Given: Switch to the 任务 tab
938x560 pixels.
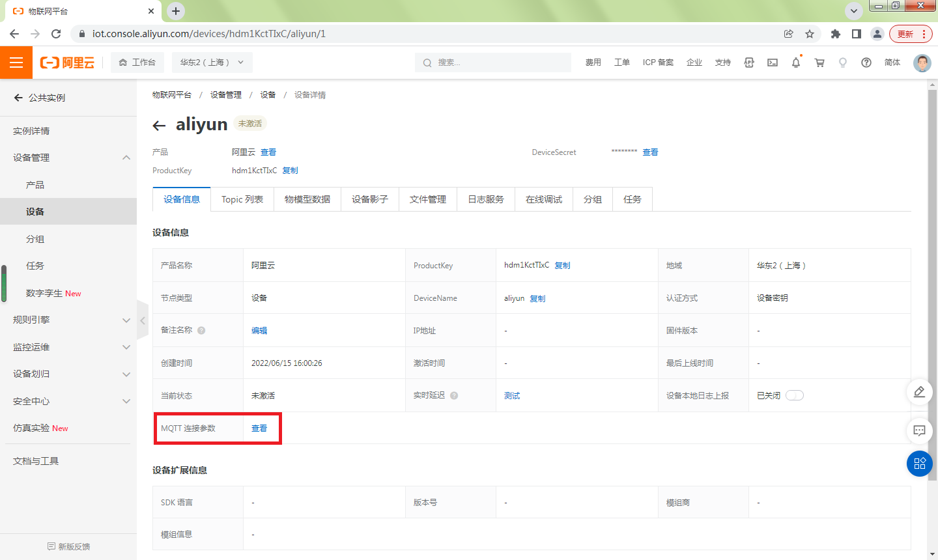Looking at the screenshot, I should click(x=632, y=199).
